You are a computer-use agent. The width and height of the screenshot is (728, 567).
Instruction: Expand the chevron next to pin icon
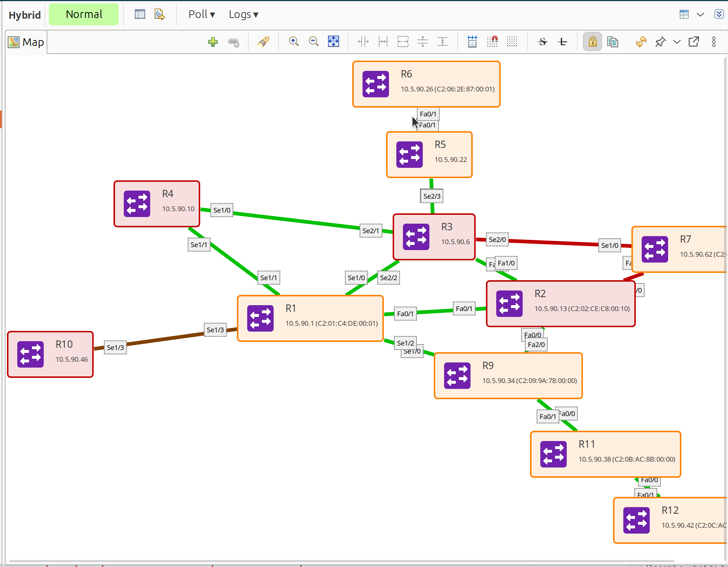pos(677,42)
